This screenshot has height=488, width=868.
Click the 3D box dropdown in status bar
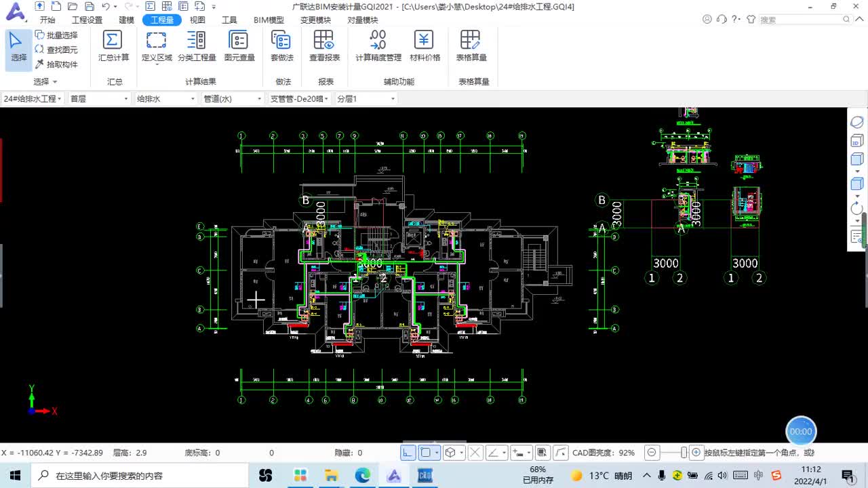coord(452,453)
